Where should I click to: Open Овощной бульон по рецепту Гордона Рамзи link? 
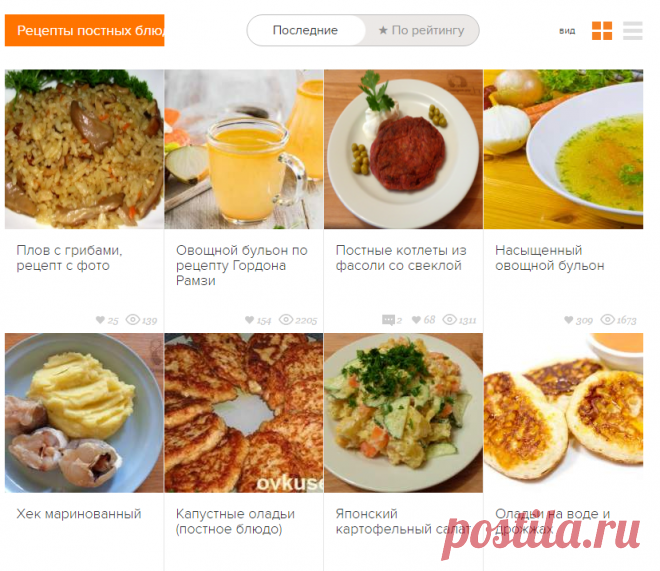tap(242, 266)
